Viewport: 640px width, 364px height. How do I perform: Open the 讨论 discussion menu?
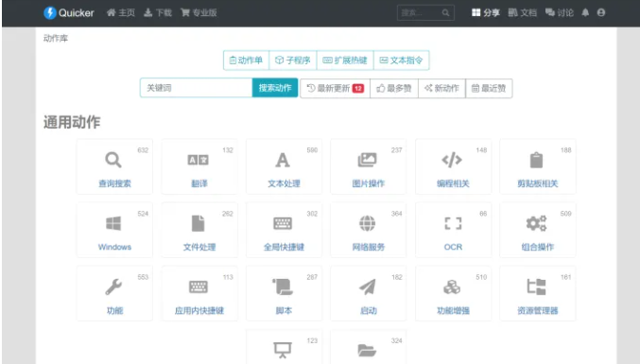(560, 12)
